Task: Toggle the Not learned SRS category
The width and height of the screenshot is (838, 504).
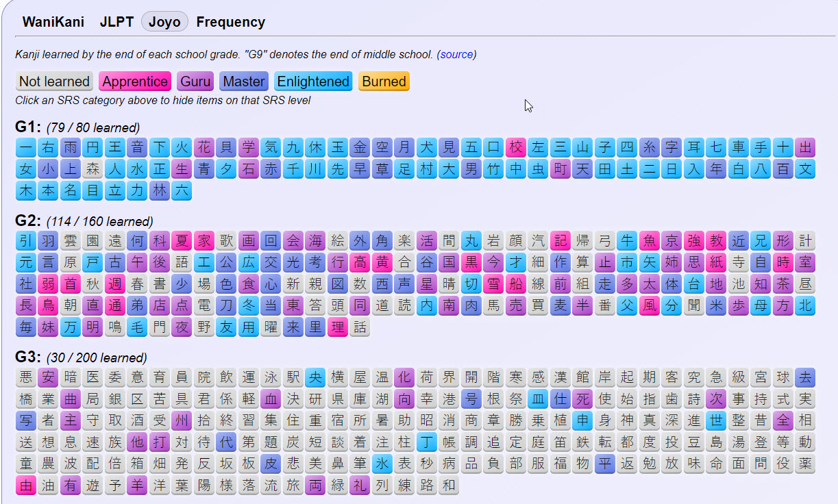Action: (55, 81)
